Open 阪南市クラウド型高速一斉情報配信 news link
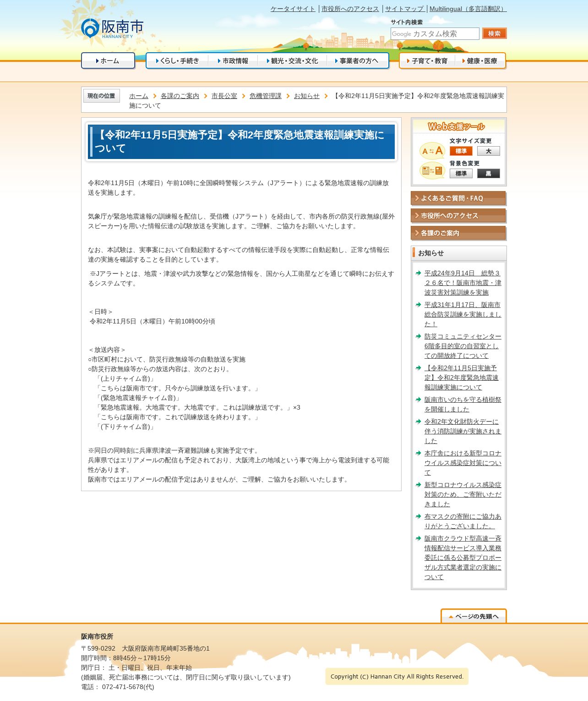This screenshot has height=701, width=588. pyautogui.click(x=463, y=558)
